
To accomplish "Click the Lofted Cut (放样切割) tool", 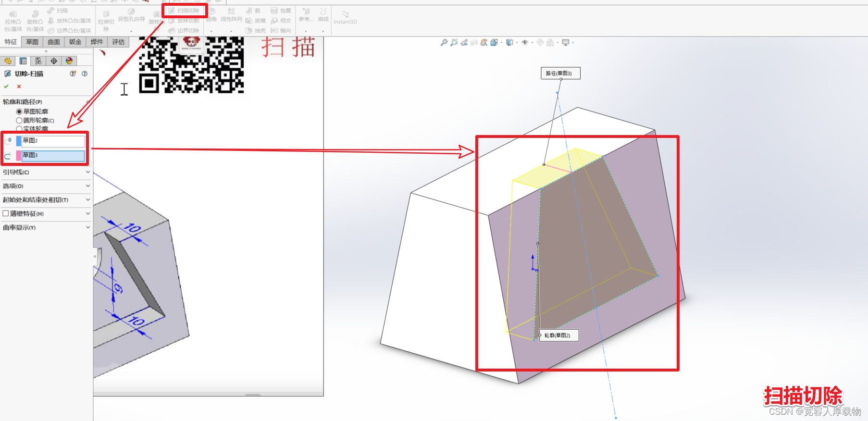I will pos(184,21).
